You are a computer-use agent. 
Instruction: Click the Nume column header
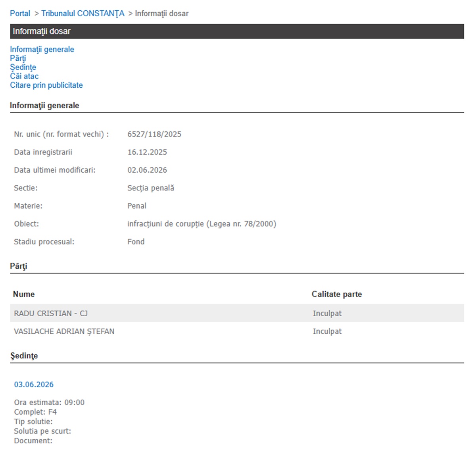pyautogui.click(x=24, y=294)
